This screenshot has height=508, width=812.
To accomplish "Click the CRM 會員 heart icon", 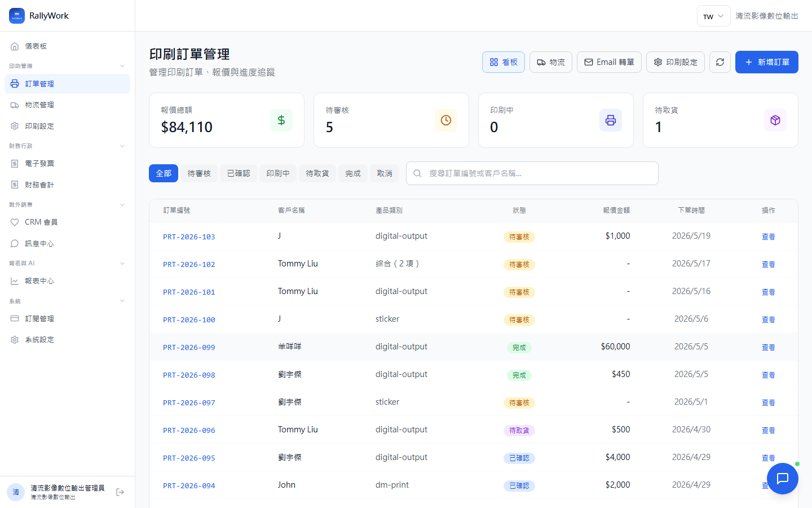I will pos(15,222).
